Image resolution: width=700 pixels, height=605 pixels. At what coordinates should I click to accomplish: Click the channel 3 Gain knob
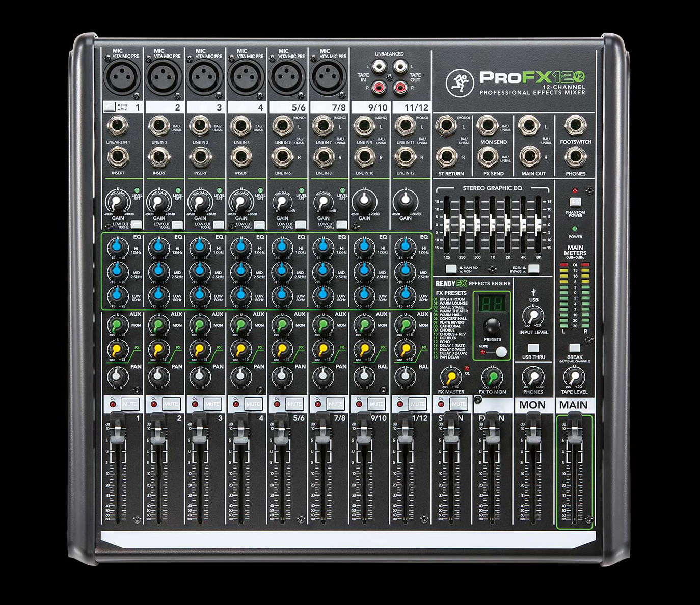pos(200,202)
